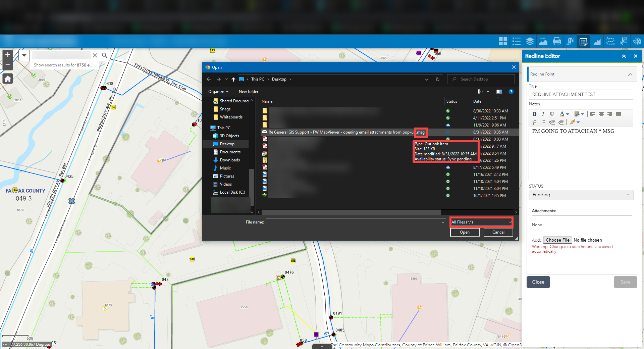
Task: Click the font highlight color swatch
Action: coord(577,114)
